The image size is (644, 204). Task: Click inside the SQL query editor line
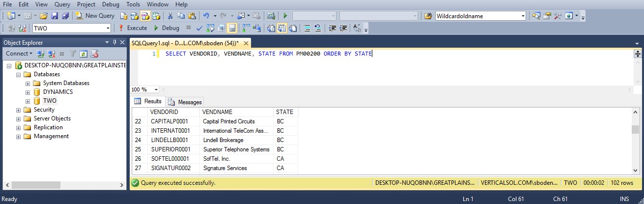269,54
